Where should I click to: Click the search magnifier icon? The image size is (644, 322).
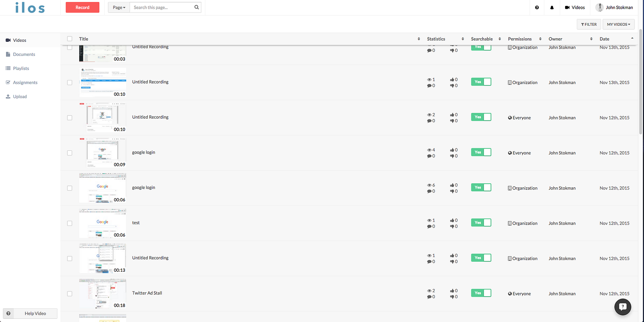[x=196, y=7]
